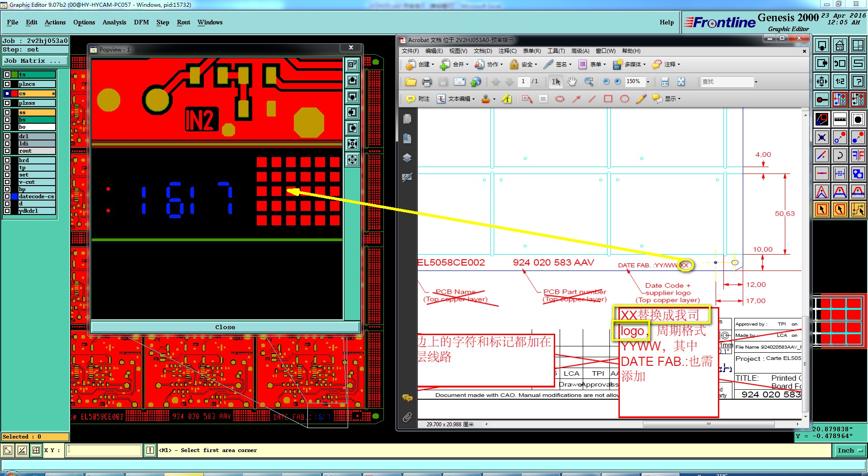Open the question mark help tool icon
The height and width of the screenshot is (476, 868).
(858, 81)
